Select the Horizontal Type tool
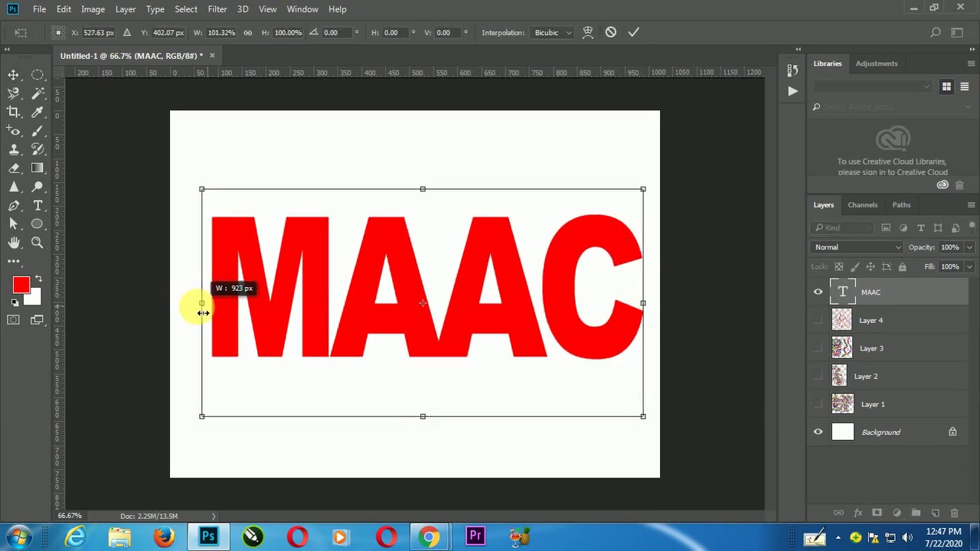This screenshot has width=980, height=551. coord(37,206)
